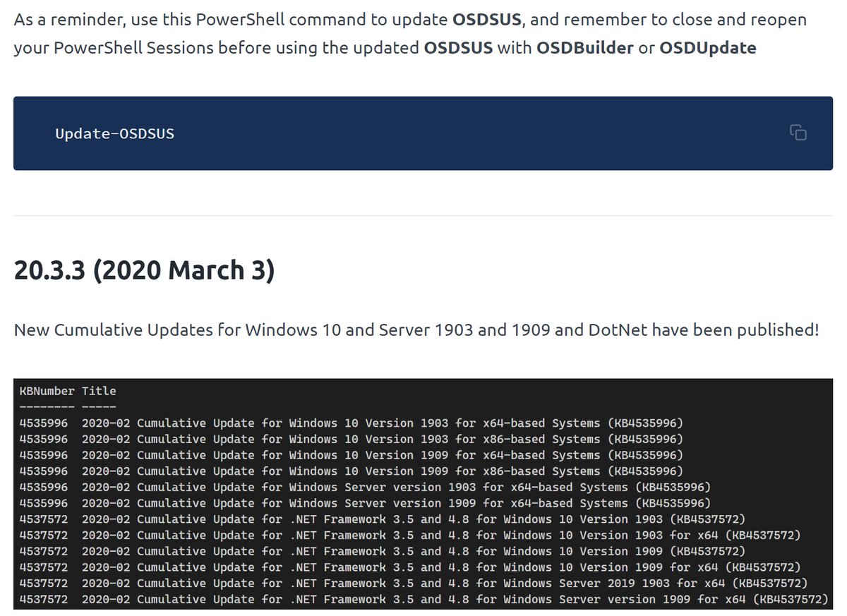Click row Windows 10 Version 1909 x86-based Systems
847x616 pixels.
[x=352, y=471]
